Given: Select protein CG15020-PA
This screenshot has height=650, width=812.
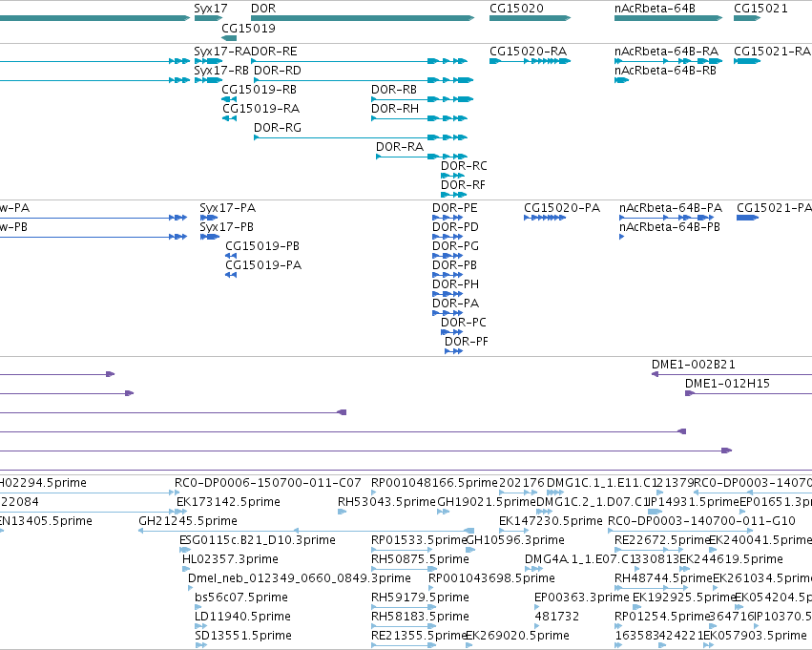Looking at the screenshot, I should [x=562, y=208].
